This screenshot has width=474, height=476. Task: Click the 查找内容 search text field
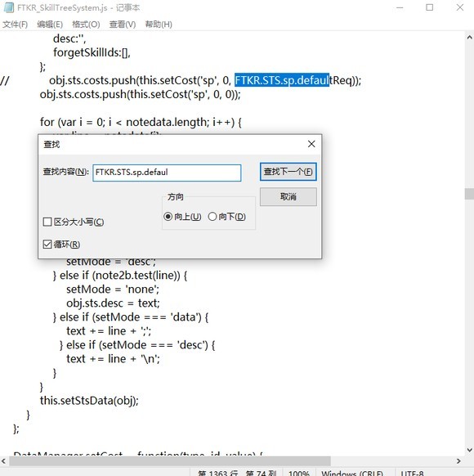click(x=167, y=173)
